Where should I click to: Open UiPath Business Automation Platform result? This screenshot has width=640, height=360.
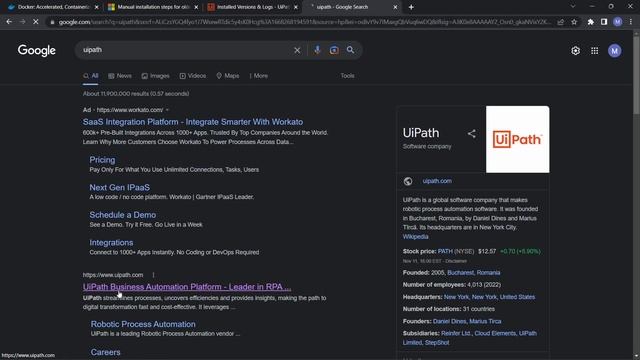coord(187,287)
